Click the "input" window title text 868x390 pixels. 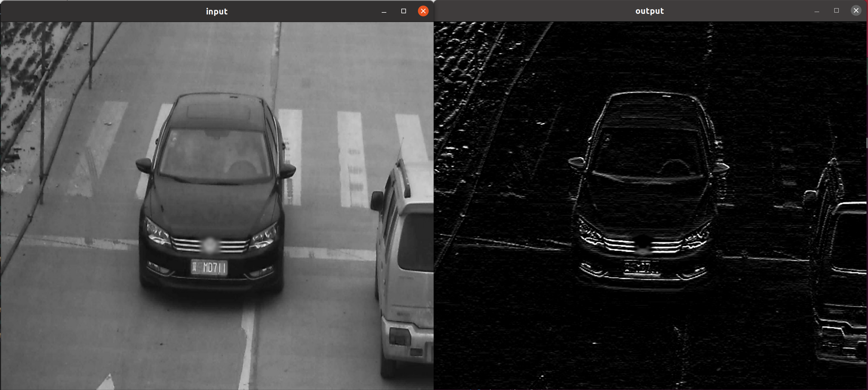(x=217, y=12)
